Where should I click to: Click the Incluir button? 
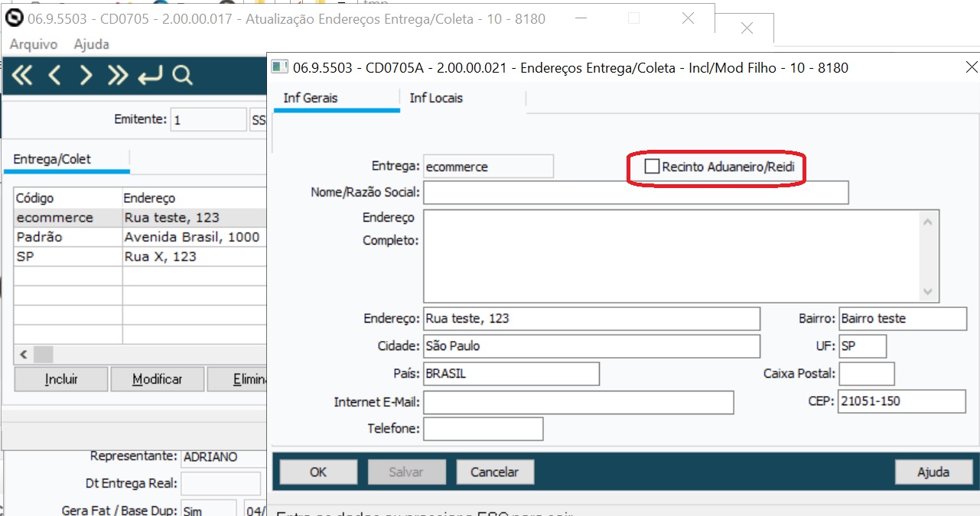click(x=61, y=379)
